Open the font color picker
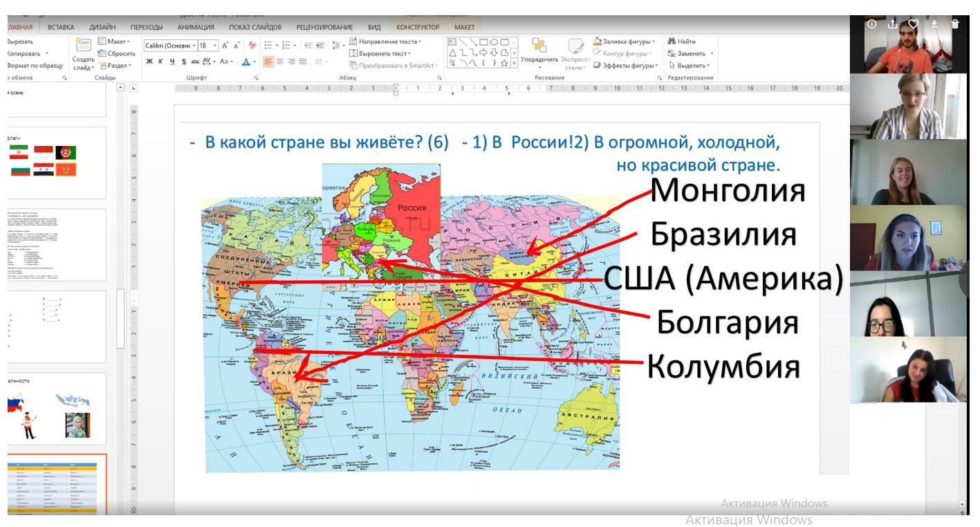 [254, 62]
